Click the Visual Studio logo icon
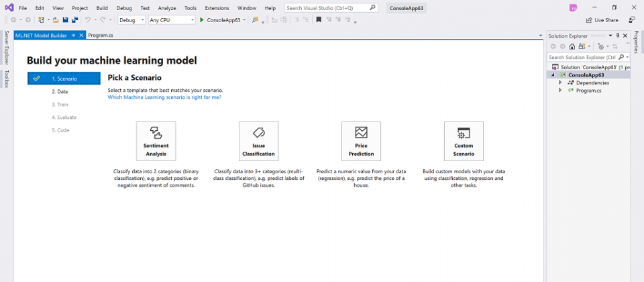 click(9, 8)
